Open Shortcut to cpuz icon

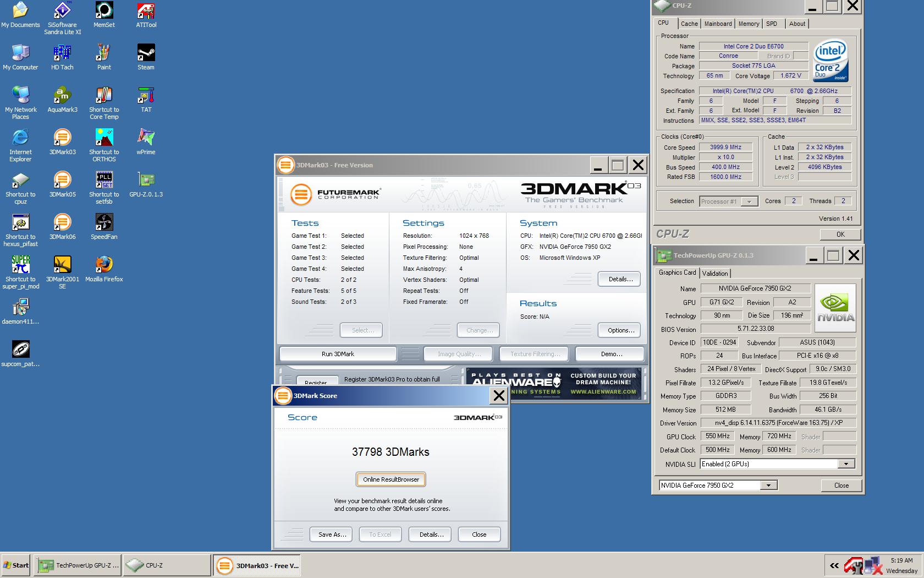point(20,188)
